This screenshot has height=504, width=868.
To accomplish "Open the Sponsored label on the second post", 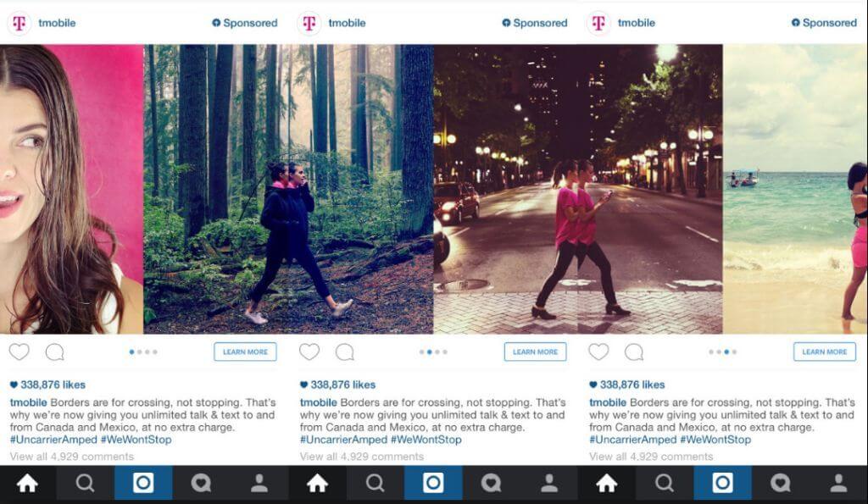I will [535, 23].
